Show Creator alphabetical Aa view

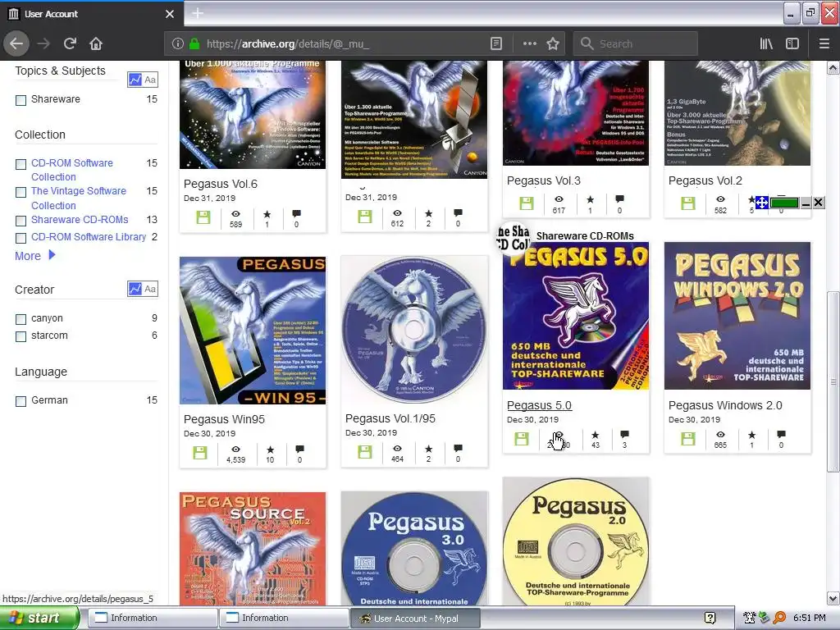pyautogui.click(x=150, y=289)
